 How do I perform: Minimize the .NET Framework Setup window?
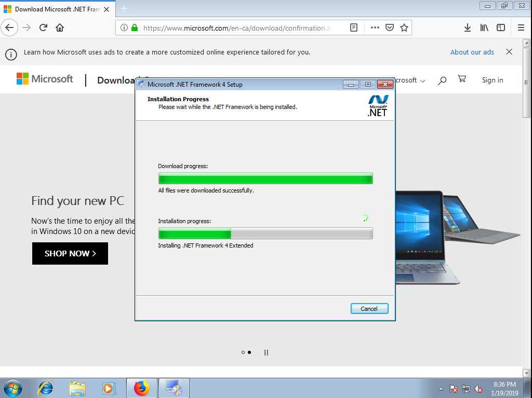(x=351, y=85)
